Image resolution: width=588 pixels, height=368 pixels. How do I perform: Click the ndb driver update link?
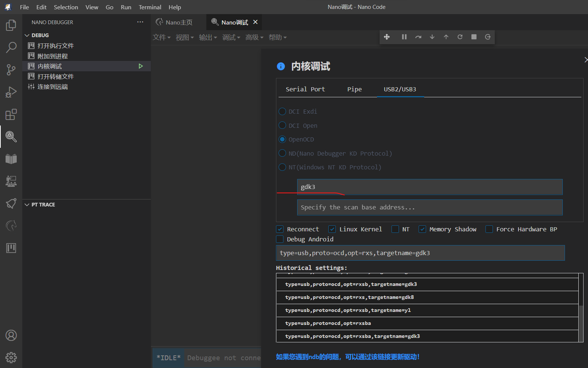pyautogui.click(x=348, y=357)
